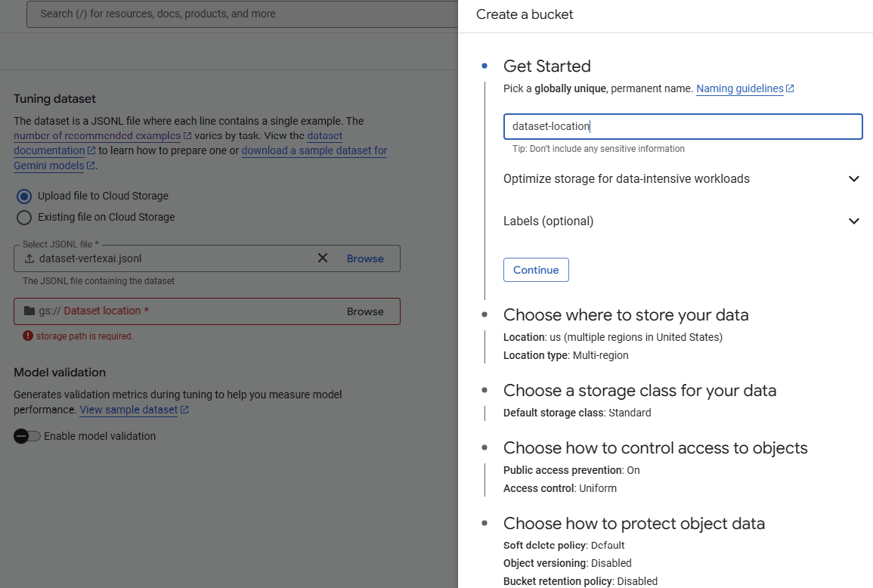
Task: Open the Choose where to store your data step
Action: (x=626, y=315)
